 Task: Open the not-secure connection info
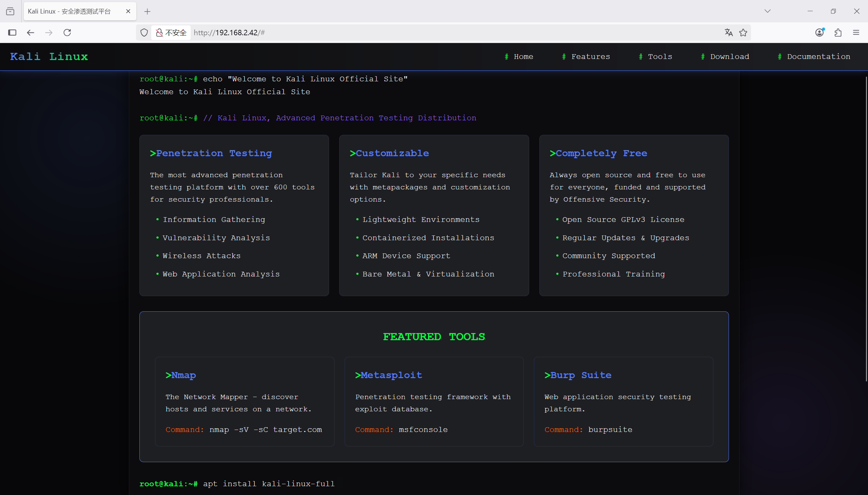pyautogui.click(x=171, y=33)
